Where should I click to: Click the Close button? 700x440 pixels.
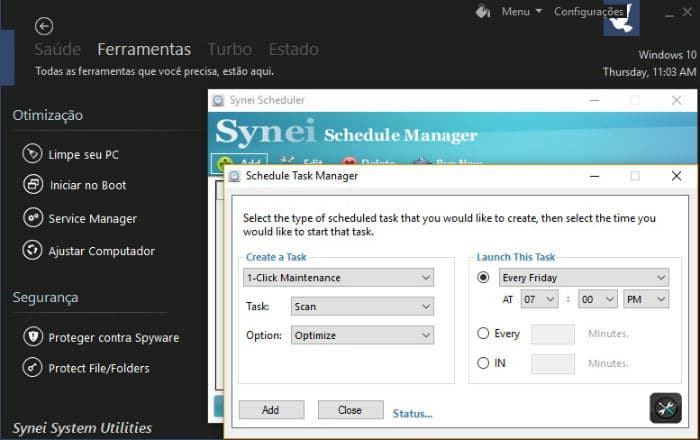(x=350, y=410)
